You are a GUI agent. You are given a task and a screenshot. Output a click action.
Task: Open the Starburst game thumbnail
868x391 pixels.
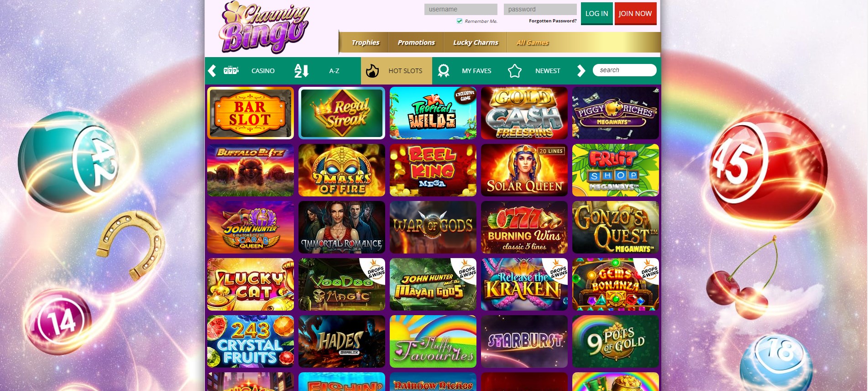tap(524, 341)
